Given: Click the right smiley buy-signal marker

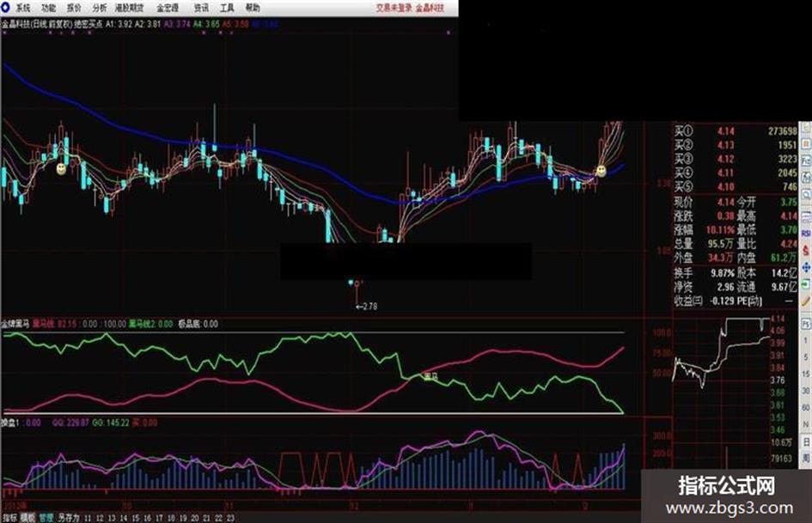Looking at the screenshot, I should click(601, 170).
